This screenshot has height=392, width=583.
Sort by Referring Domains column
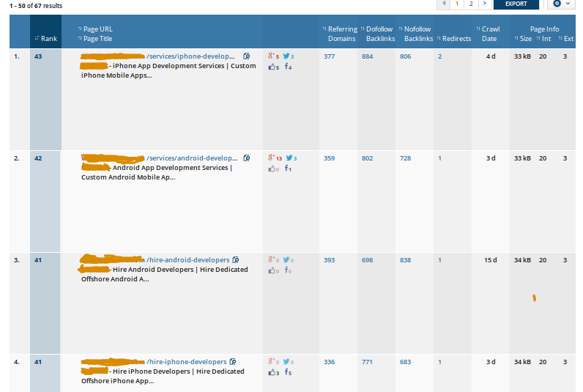tap(340, 34)
